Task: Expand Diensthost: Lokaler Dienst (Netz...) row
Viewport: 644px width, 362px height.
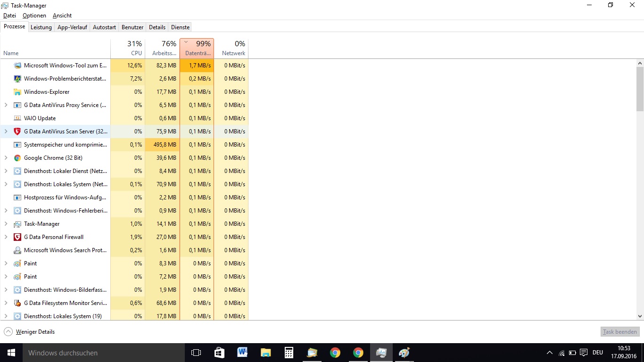Action: click(x=6, y=171)
